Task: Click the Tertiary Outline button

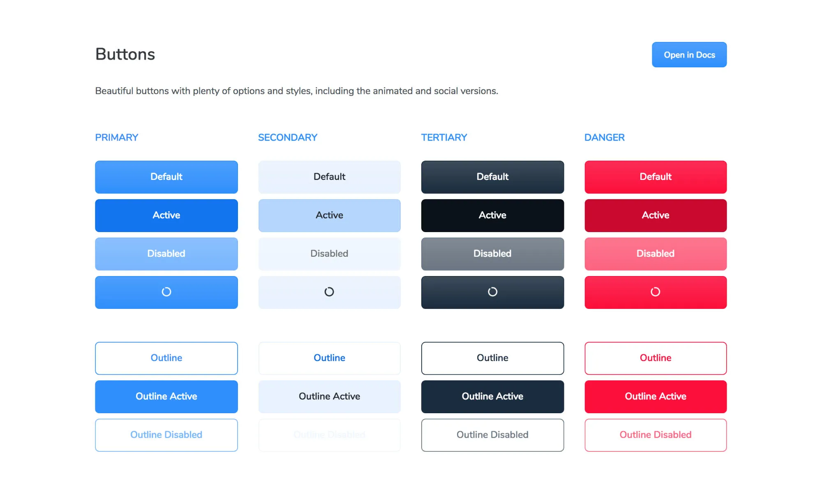Action: tap(492, 358)
